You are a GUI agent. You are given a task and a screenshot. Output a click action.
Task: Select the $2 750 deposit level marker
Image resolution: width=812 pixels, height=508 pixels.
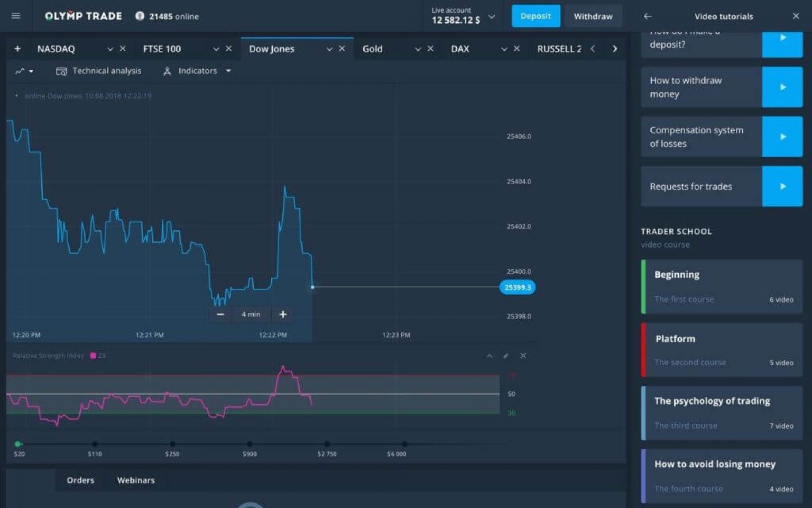coord(327,444)
